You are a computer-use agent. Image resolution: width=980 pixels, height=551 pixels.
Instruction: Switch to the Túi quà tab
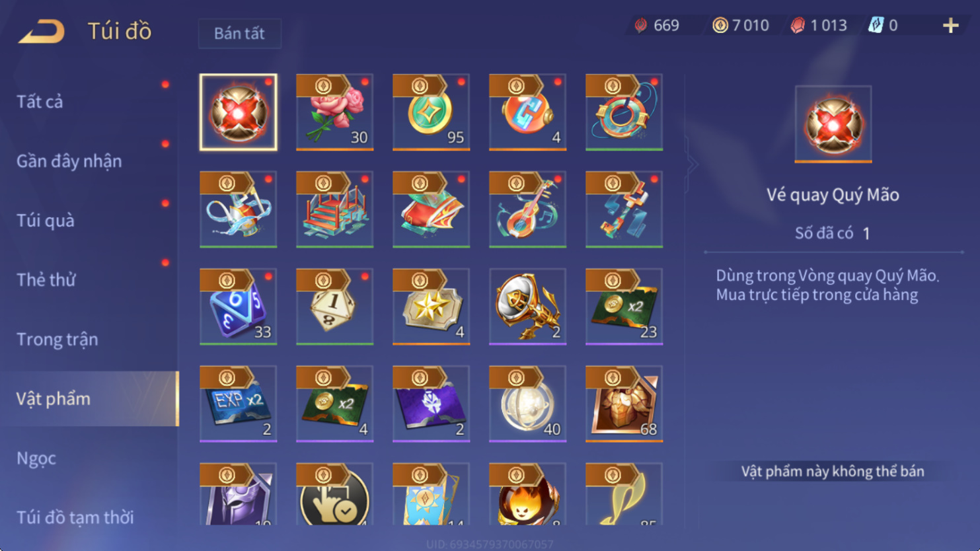(x=45, y=221)
